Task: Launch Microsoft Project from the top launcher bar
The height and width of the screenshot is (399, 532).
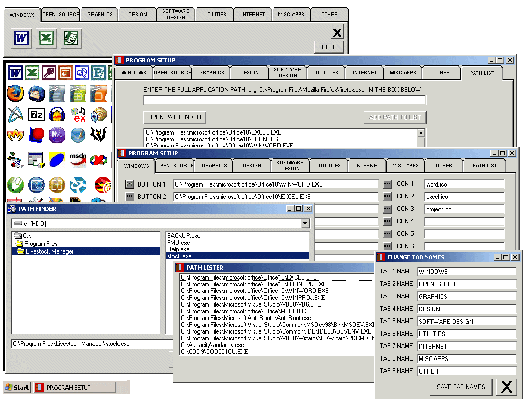Action: 71,38
